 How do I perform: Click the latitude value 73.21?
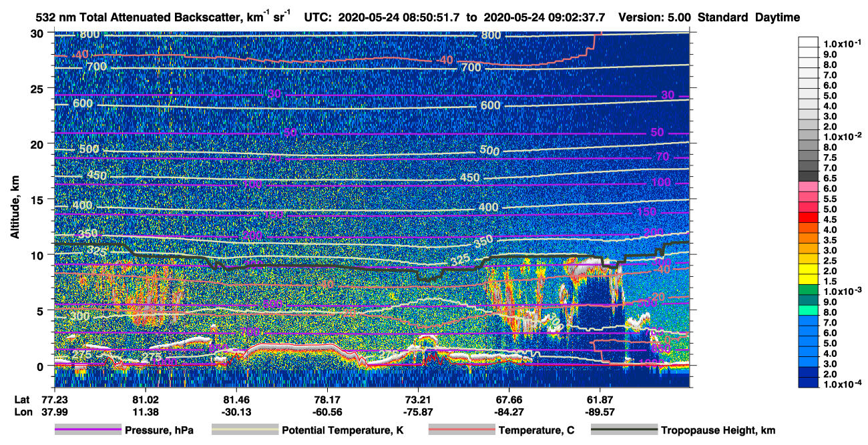(418, 398)
